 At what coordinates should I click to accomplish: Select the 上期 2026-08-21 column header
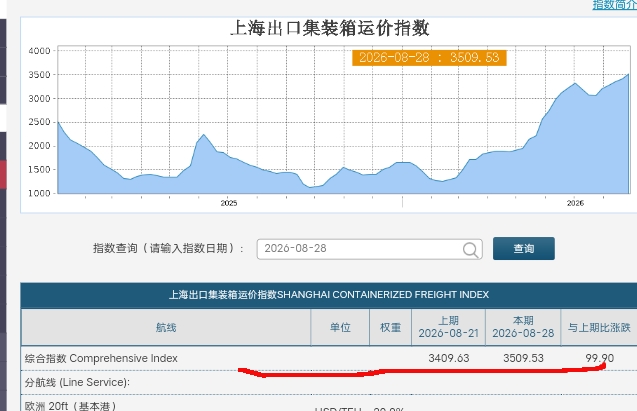tap(448, 327)
